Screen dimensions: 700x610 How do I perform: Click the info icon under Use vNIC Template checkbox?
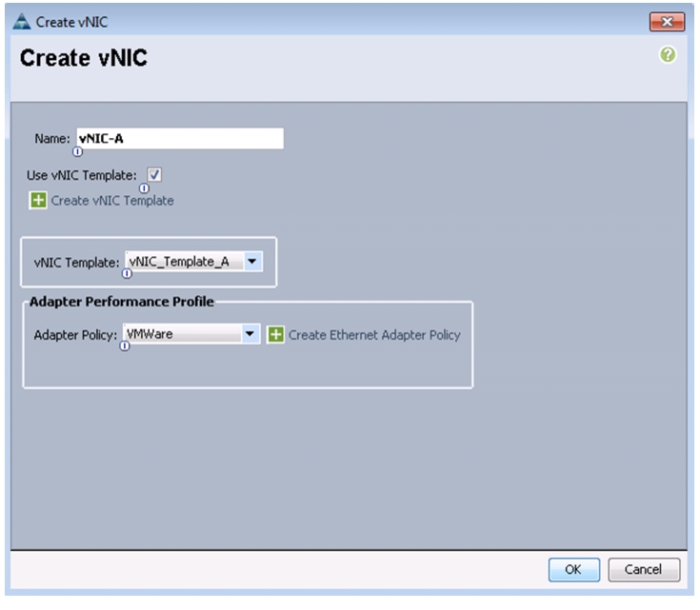coord(144,188)
